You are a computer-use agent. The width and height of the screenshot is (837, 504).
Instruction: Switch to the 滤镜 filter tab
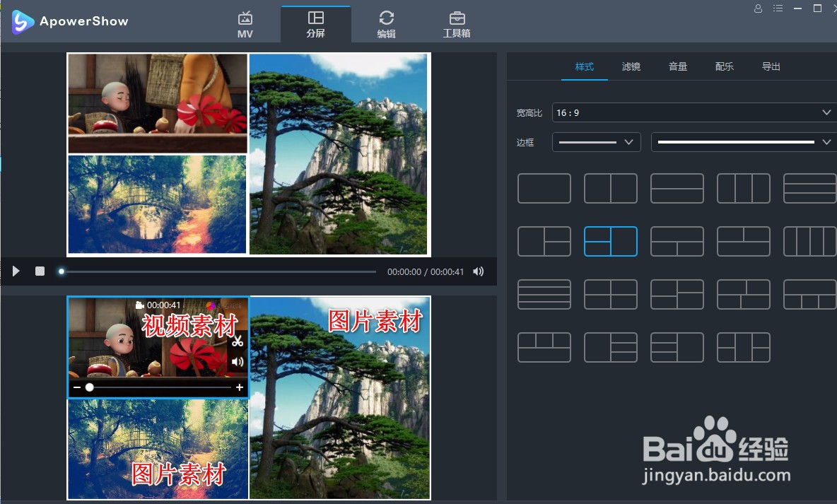pyautogui.click(x=631, y=66)
